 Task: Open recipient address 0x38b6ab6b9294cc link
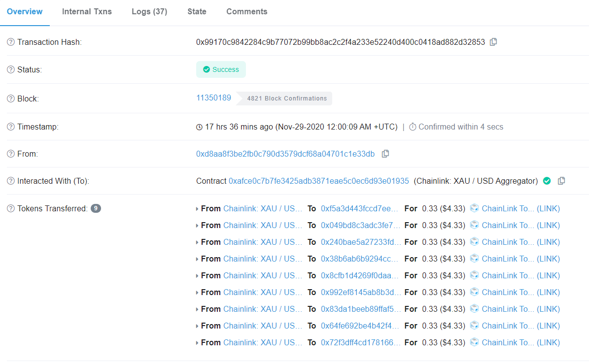tap(359, 259)
